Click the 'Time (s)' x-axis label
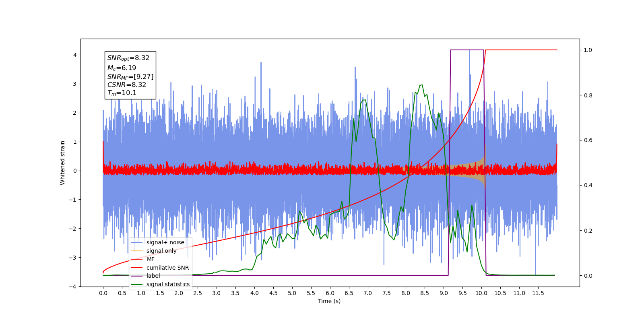Image resolution: width=644 pixels, height=322 pixels. pos(329,301)
